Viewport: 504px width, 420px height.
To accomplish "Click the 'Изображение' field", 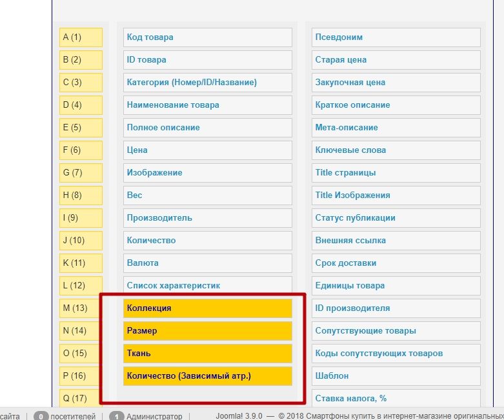I will coord(208,173).
